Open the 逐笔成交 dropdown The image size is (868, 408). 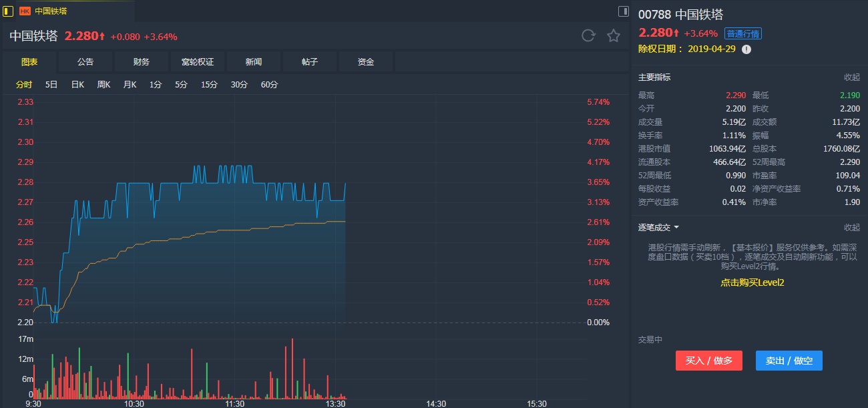tap(658, 228)
